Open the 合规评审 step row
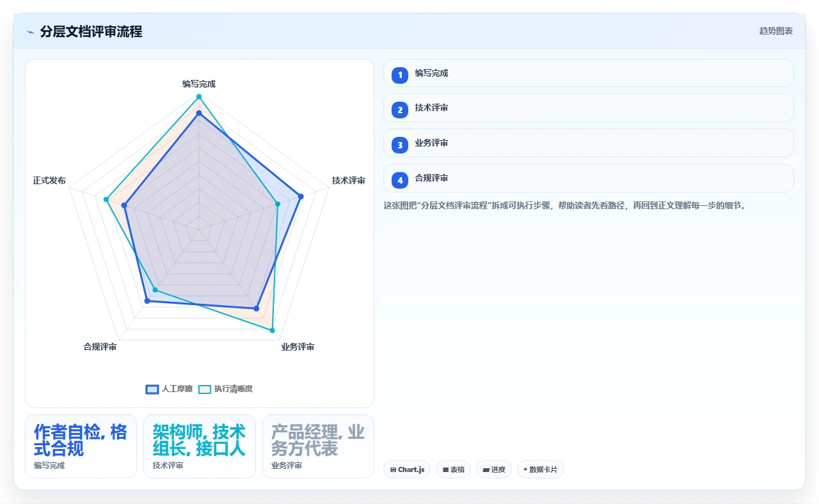The width and height of the screenshot is (819, 504). pyautogui.click(x=588, y=178)
